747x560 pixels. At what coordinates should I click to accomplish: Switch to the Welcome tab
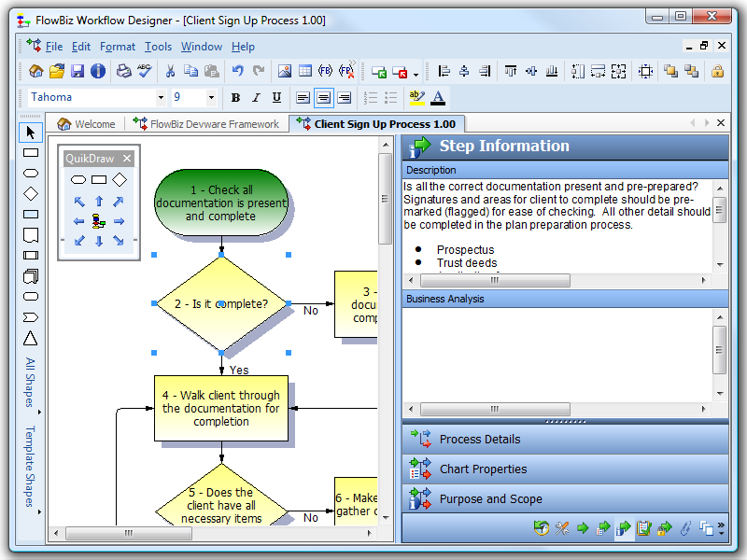coord(86,124)
